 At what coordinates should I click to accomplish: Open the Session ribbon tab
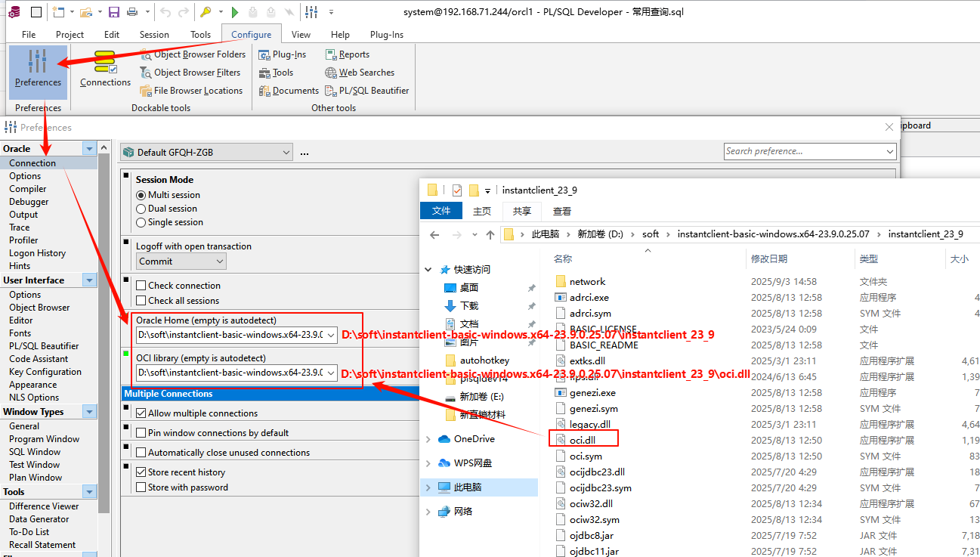pos(154,35)
